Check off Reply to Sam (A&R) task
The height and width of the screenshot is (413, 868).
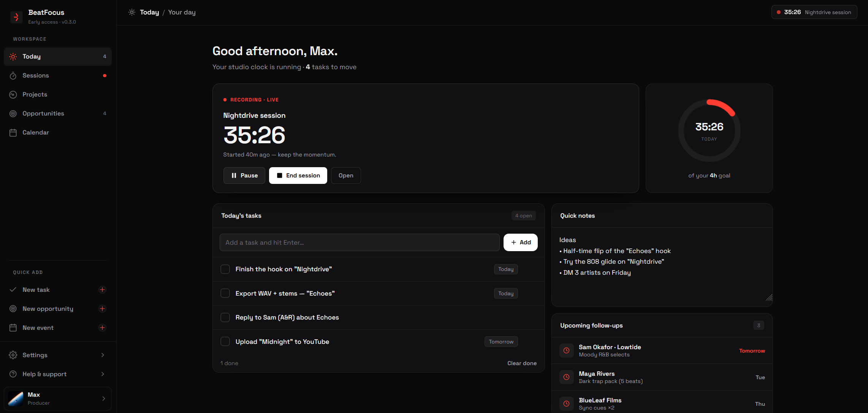225,317
